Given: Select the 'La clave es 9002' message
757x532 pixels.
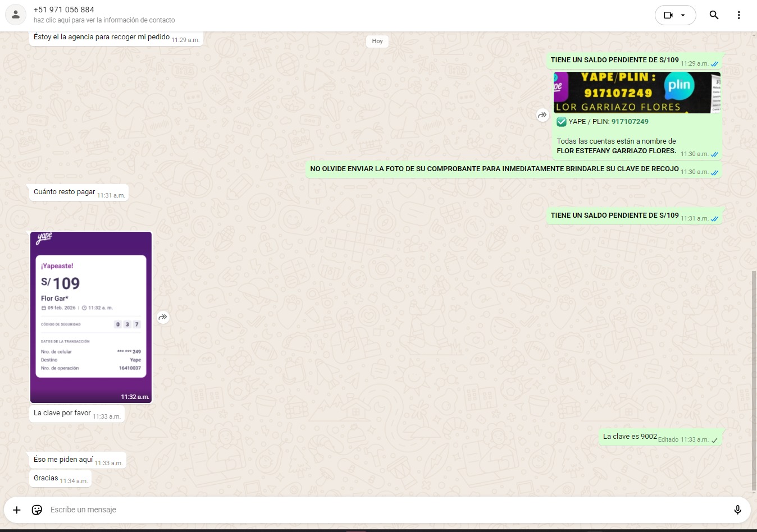Looking at the screenshot, I should coord(630,437).
